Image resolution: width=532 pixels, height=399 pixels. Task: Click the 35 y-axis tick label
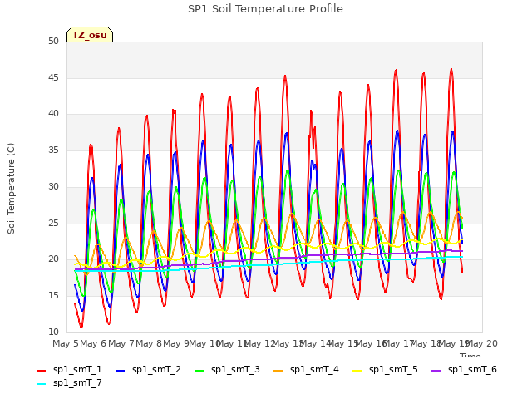click(x=53, y=150)
